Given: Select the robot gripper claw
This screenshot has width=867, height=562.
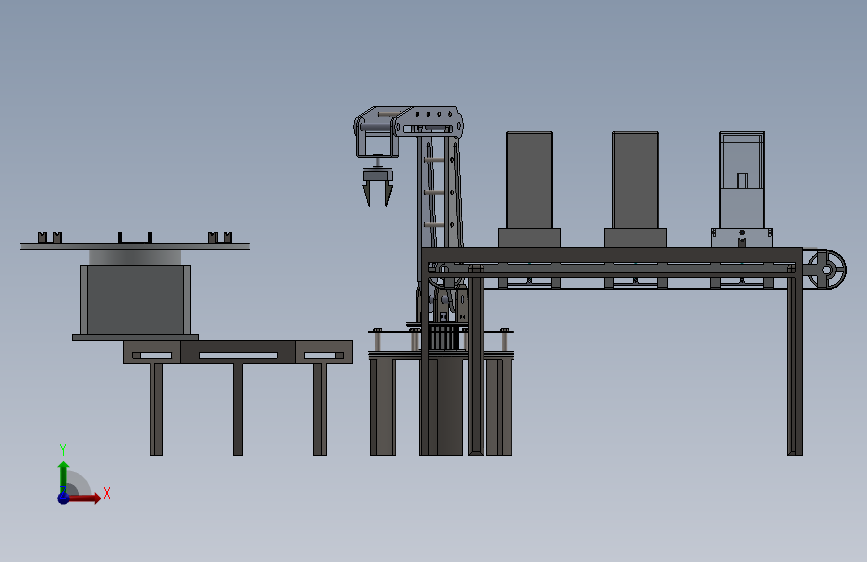Looking at the screenshot, I should click(x=378, y=188).
